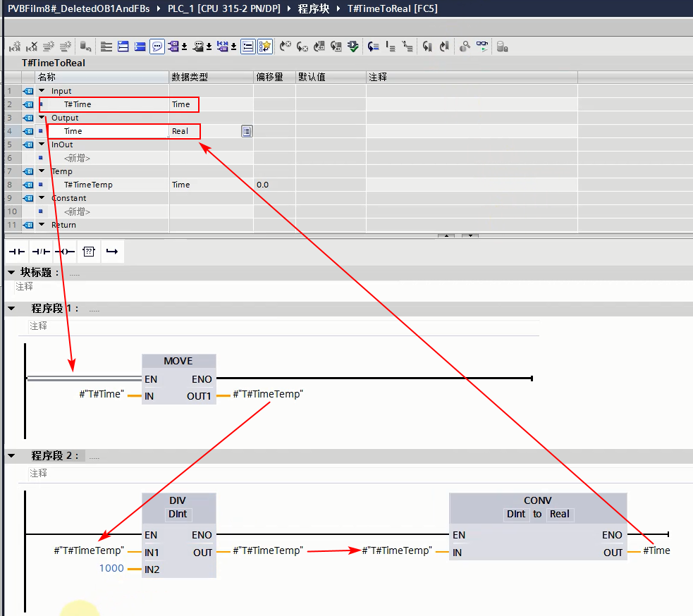Select the DIV instruction box title
The height and width of the screenshot is (616, 693).
(x=178, y=500)
